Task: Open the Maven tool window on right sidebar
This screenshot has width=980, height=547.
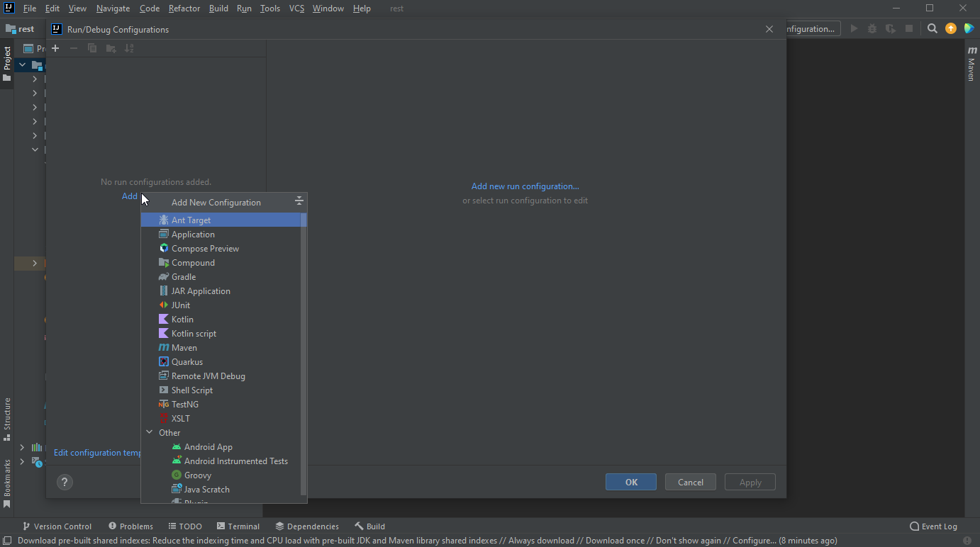Action: (971, 64)
